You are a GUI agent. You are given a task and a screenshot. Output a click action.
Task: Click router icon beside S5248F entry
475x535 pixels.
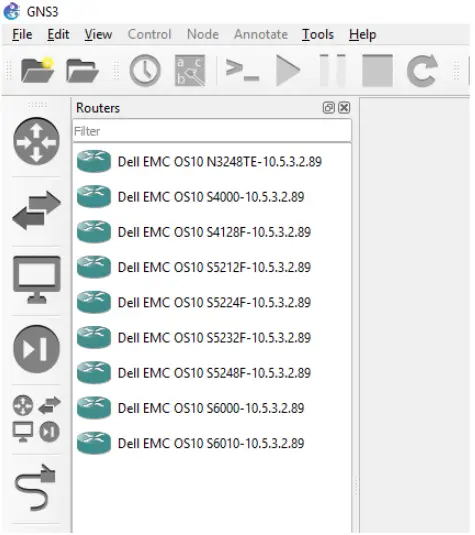point(94,372)
